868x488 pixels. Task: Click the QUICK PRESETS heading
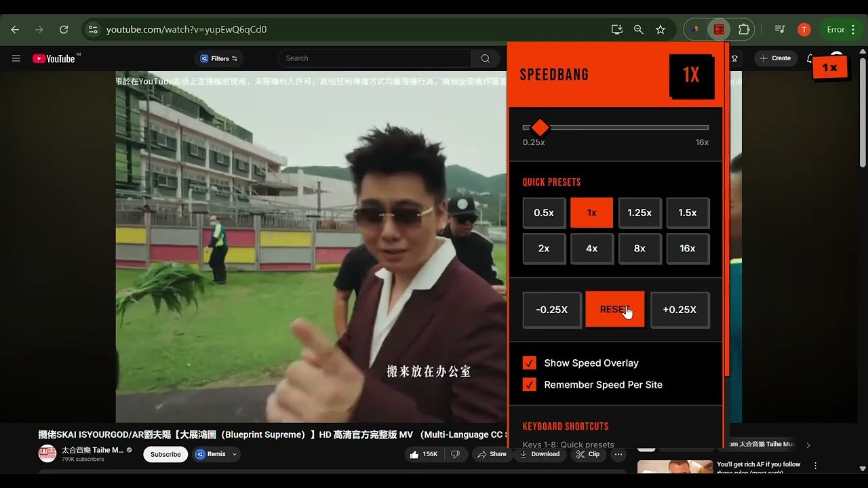pyautogui.click(x=551, y=182)
